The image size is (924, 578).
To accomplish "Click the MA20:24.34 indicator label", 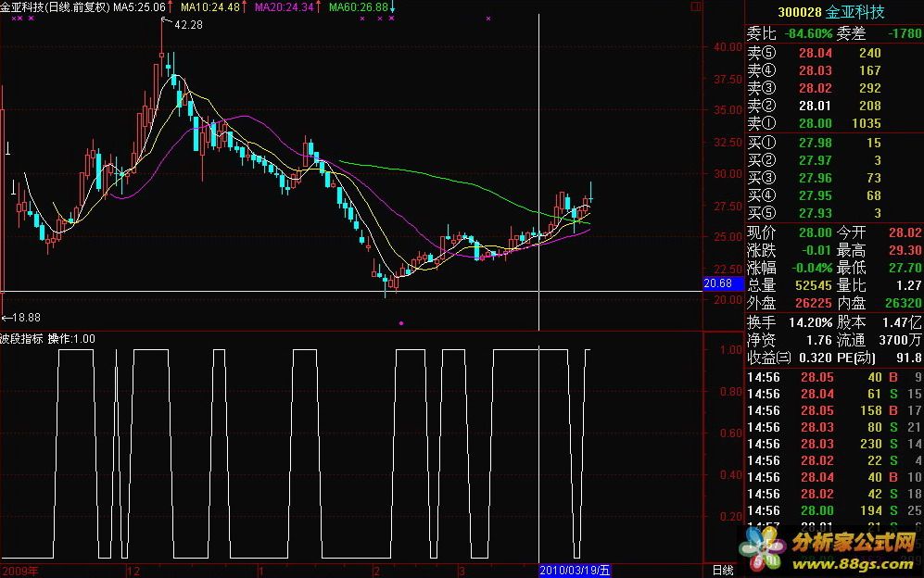I will [284, 7].
